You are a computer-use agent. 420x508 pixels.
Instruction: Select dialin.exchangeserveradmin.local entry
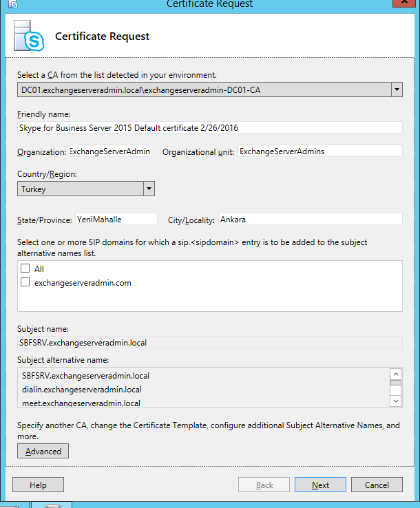coord(82,390)
